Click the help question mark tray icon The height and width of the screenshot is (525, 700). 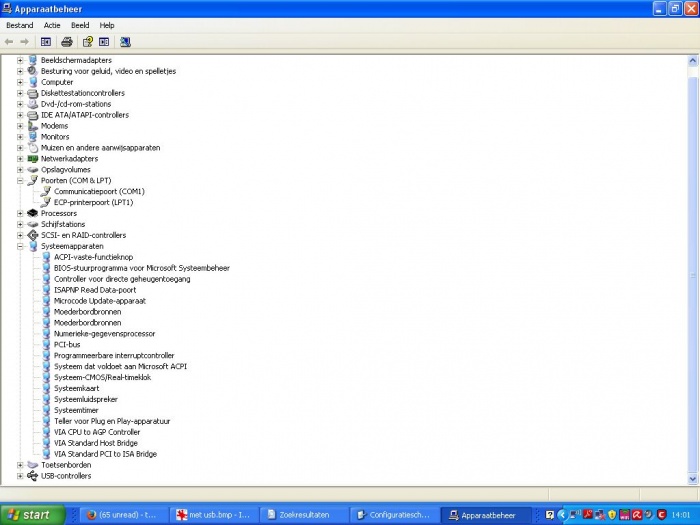tap(550, 515)
